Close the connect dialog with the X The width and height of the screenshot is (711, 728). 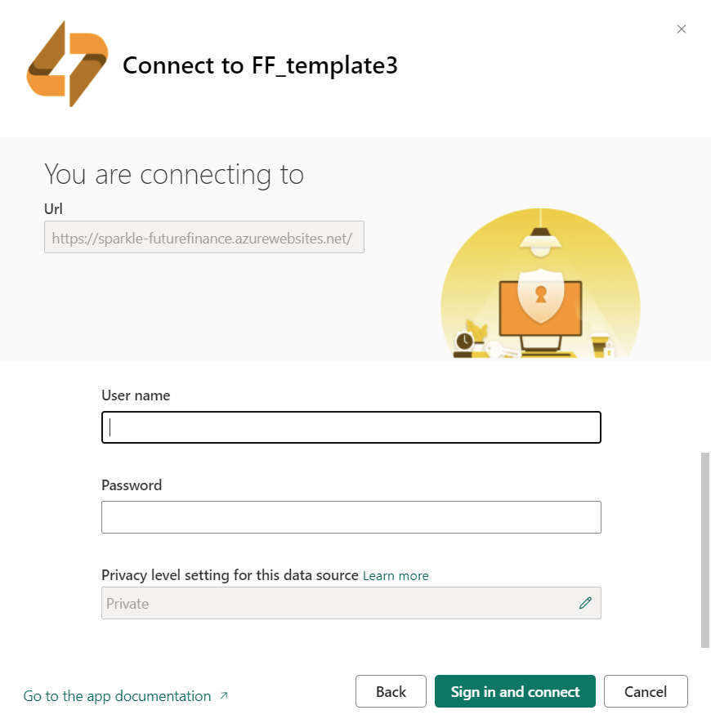[682, 29]
